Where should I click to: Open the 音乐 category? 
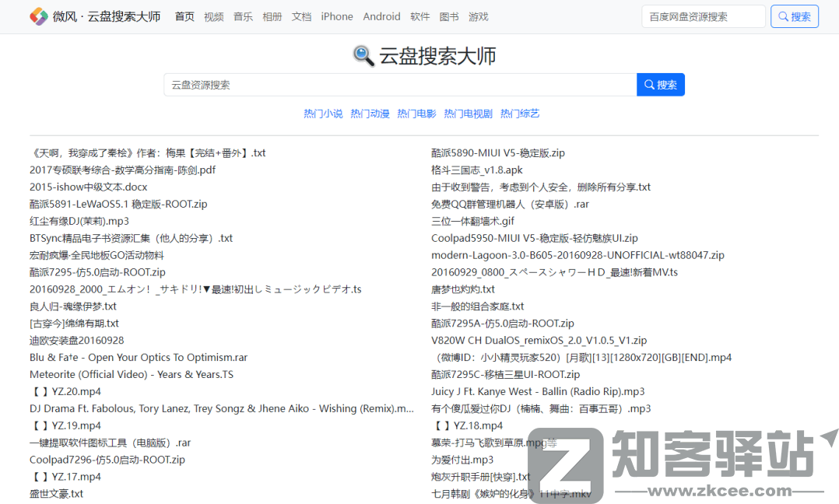pyautogui.click(x=243, y=16)
